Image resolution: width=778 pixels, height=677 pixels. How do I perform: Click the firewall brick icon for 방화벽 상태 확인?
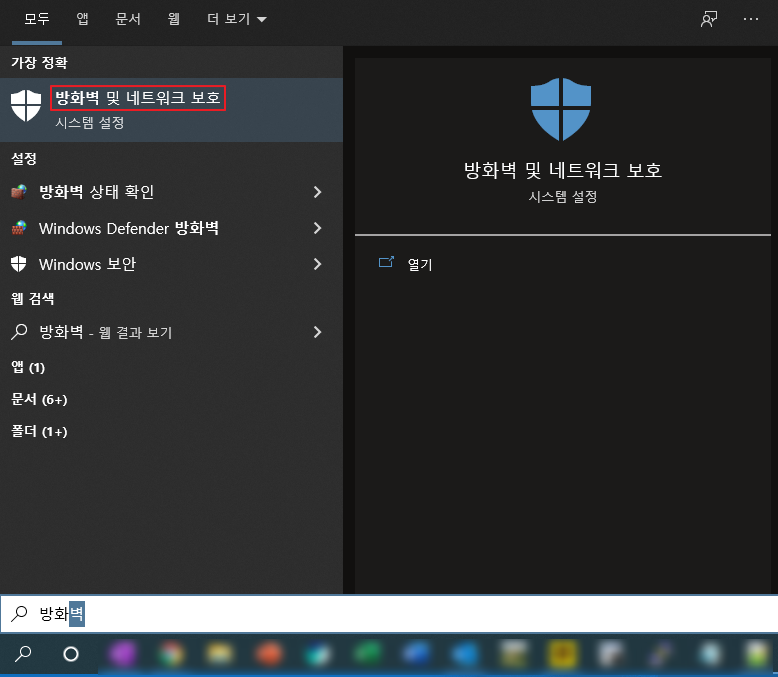pos(19,192)
